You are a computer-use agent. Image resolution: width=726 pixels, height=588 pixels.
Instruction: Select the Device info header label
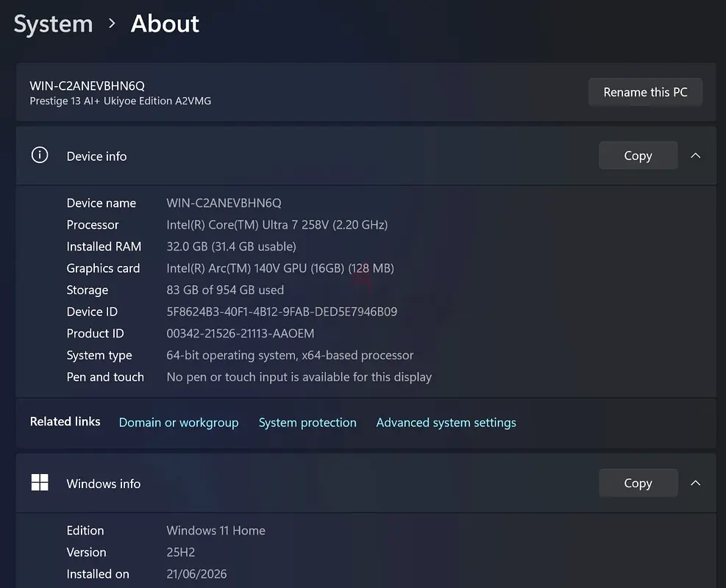pyautogui.click(x=96, y=157)
